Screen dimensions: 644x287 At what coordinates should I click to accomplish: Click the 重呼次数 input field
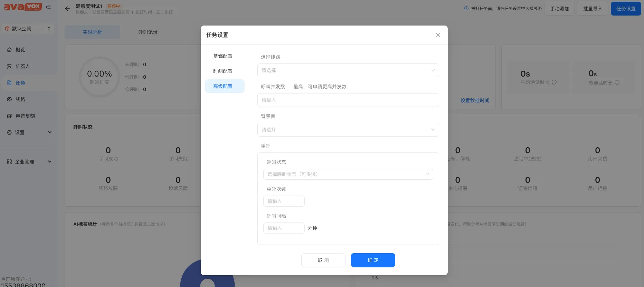pos(284,201)
